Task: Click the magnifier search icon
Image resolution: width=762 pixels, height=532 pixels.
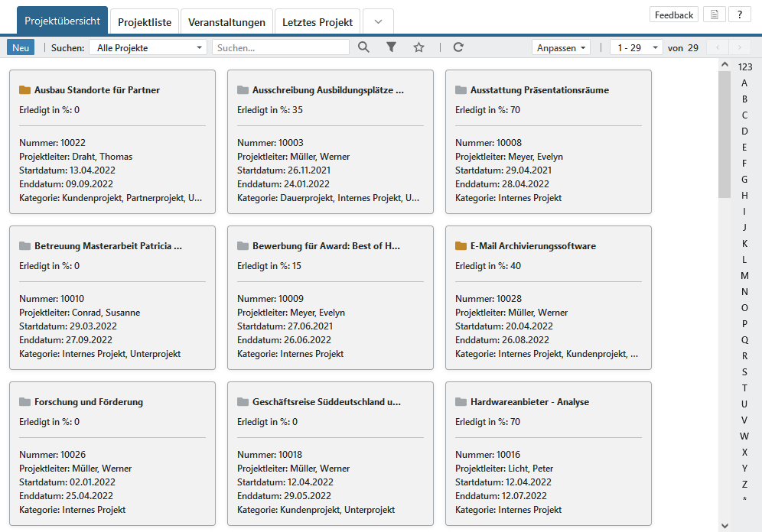Action: [363, 47]
